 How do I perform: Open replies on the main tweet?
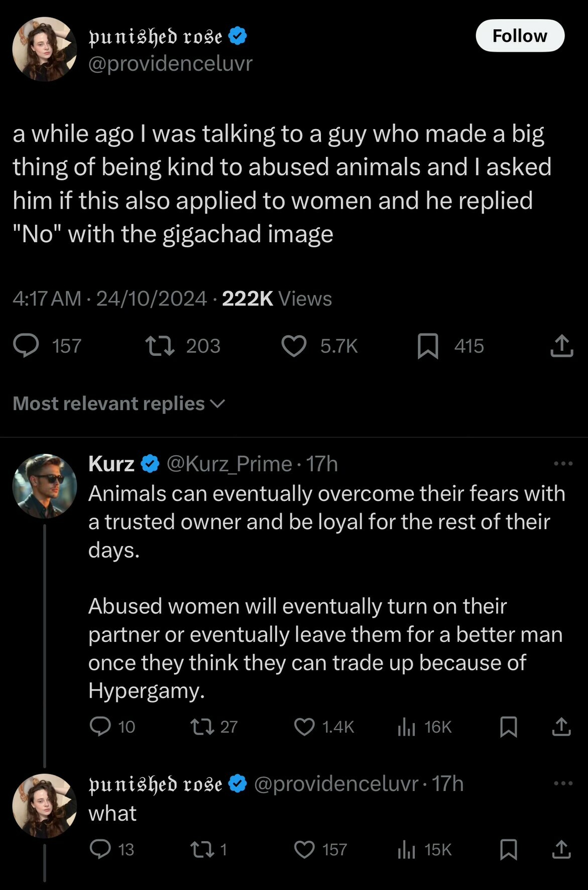pyautogui.click(x=26, y=346)
